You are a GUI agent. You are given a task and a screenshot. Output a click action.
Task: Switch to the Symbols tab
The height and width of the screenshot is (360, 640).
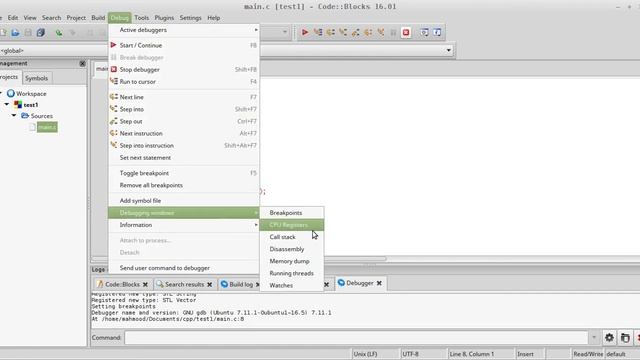point(36,78)
